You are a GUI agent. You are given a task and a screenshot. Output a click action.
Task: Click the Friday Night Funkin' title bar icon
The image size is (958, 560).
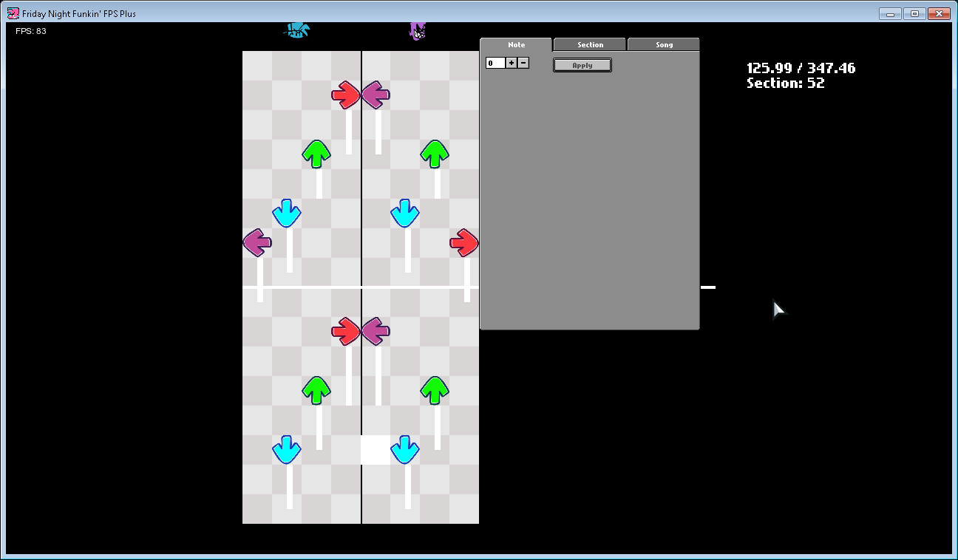[13, 13]
